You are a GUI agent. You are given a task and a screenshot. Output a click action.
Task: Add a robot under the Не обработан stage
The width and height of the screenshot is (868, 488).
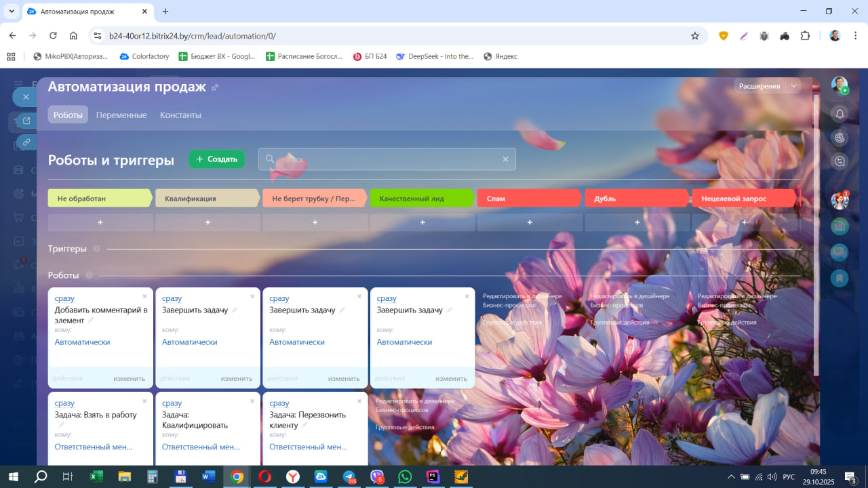click(100, 222)
